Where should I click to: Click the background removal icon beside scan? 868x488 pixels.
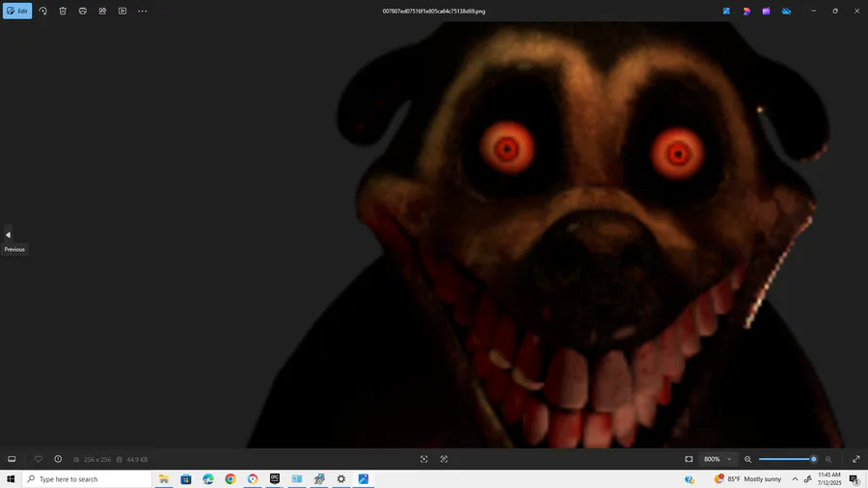point(444,459)
